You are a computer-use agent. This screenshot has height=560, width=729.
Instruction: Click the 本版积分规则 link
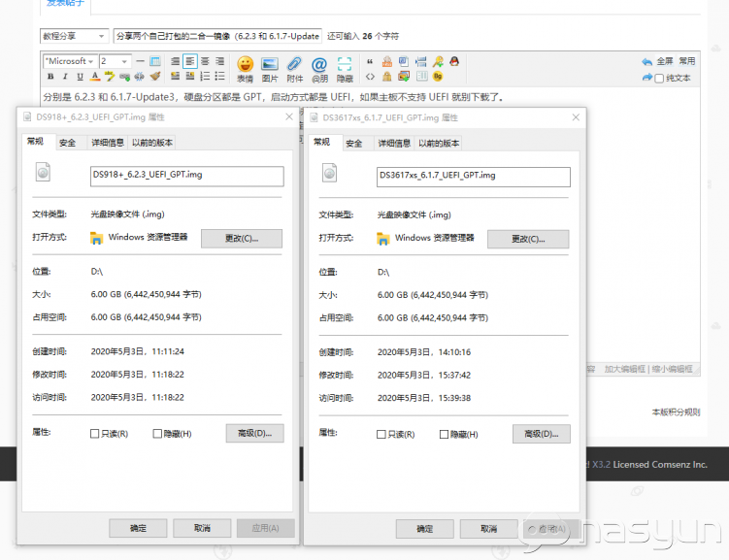(676, 412)
